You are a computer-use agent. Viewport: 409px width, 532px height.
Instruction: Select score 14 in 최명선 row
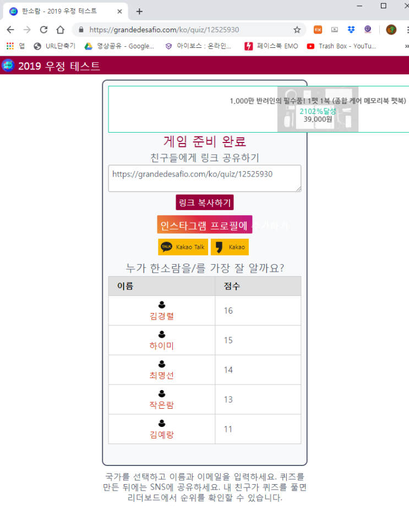click(228, 370)
